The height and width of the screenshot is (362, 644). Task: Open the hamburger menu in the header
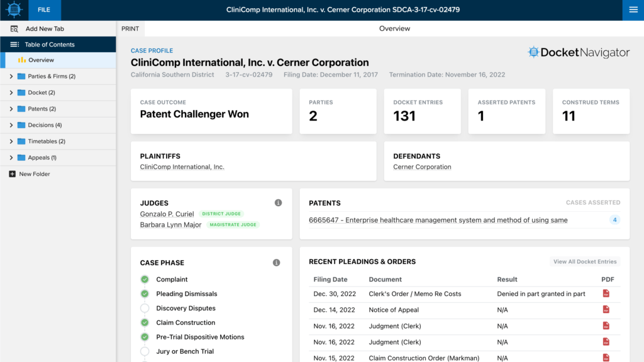[x=633, y=10]
